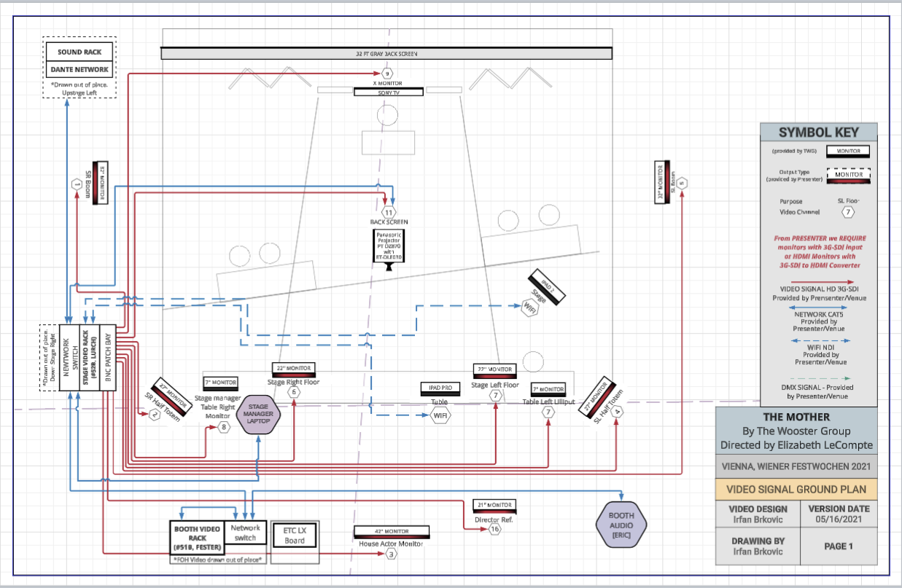The height and width of the screenshot is (588, 902).
Task: Select channel 3 House Actor Monitor marker
Action: (x=392, y=554)
